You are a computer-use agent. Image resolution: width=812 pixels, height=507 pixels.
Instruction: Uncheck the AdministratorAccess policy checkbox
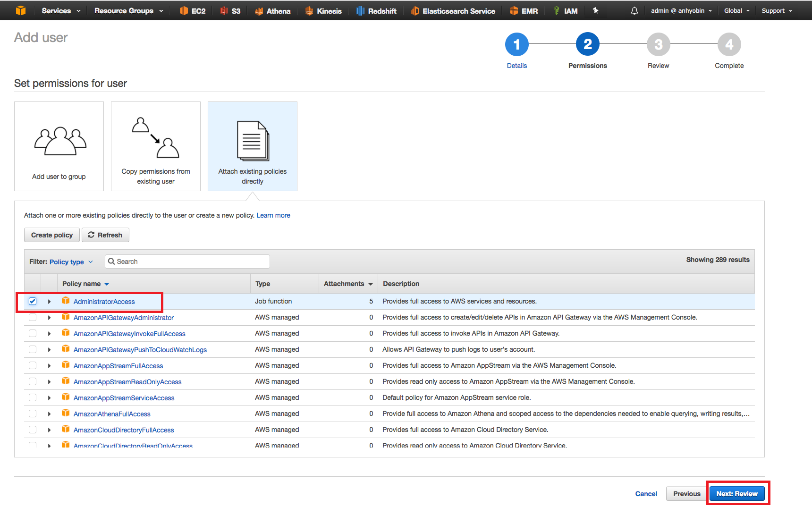pyautogui.click(x=33, y=301)
